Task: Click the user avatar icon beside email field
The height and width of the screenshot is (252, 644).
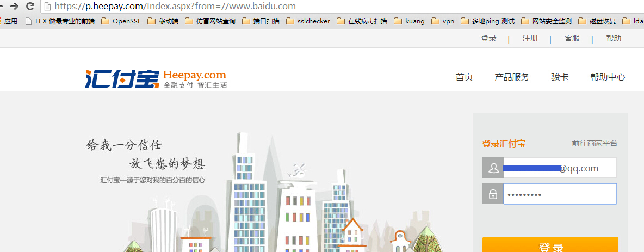Action: [x=493, y=168]
